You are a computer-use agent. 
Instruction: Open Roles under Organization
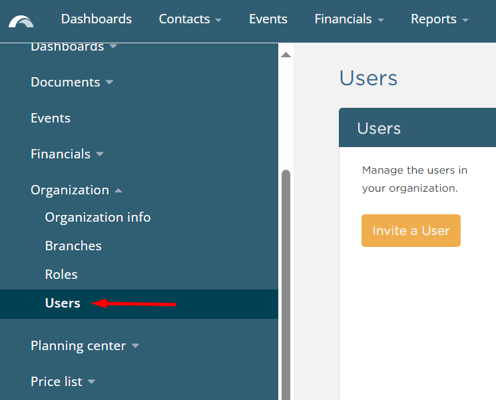click(x=61, y=274)
